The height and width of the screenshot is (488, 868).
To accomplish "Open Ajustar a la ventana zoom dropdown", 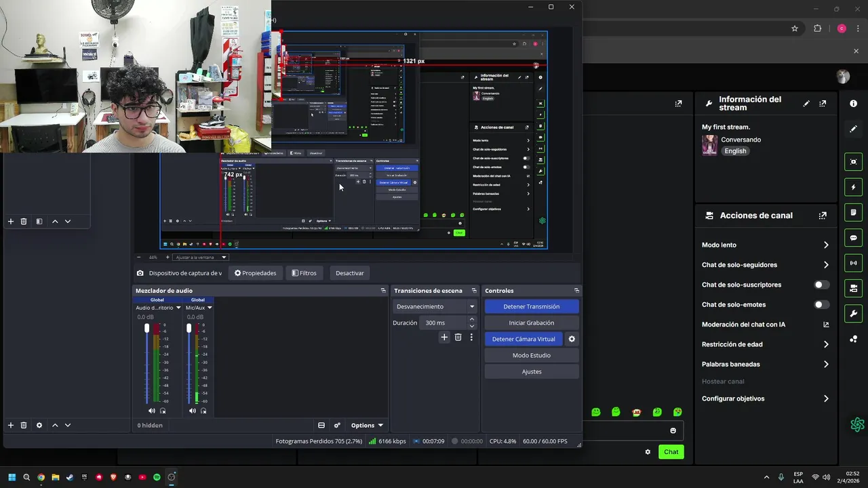I will point(201,258).
